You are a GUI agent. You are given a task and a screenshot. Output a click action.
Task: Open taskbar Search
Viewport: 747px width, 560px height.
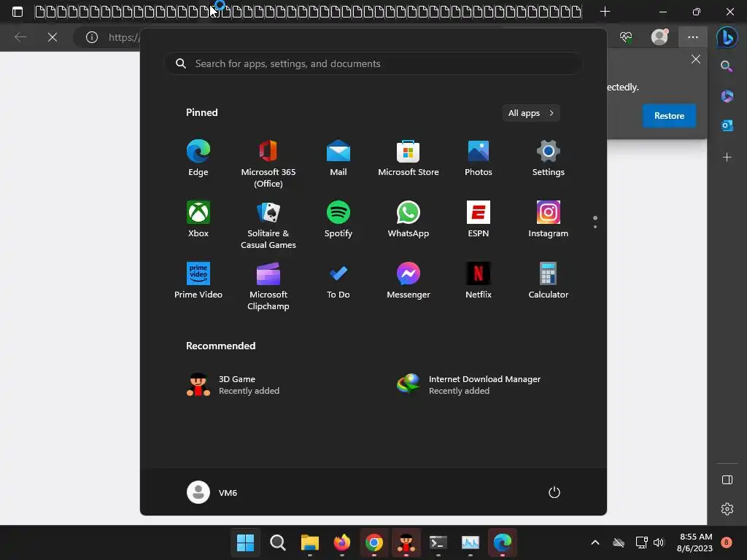pos(278,542)
